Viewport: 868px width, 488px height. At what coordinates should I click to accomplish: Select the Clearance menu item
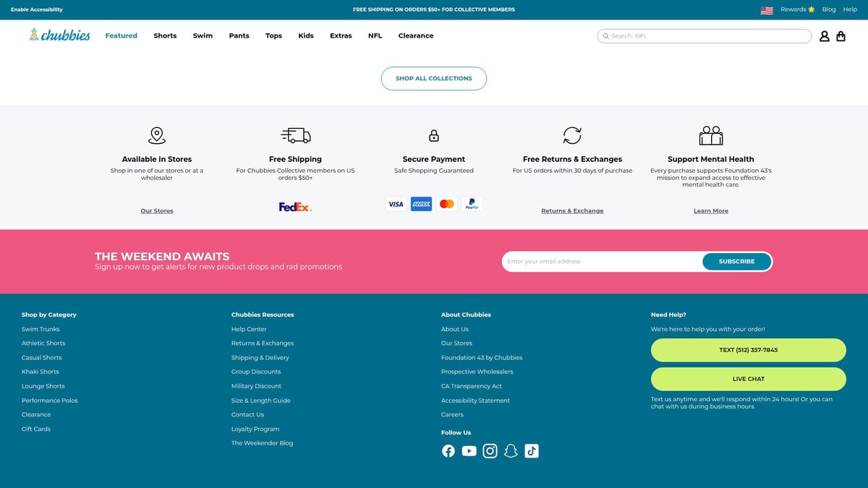(416, 35)
